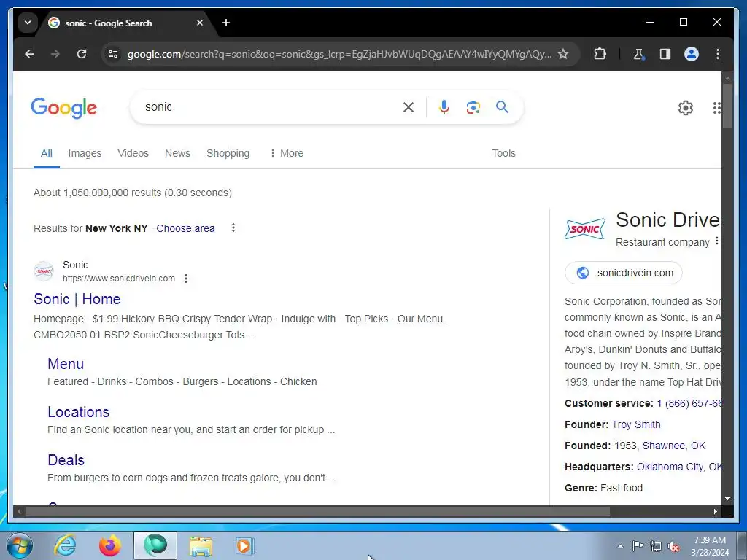Open about-this-result menu for sonicdrivein.com
The height and width of the screenshot is (560, 747).
(186, 279)
